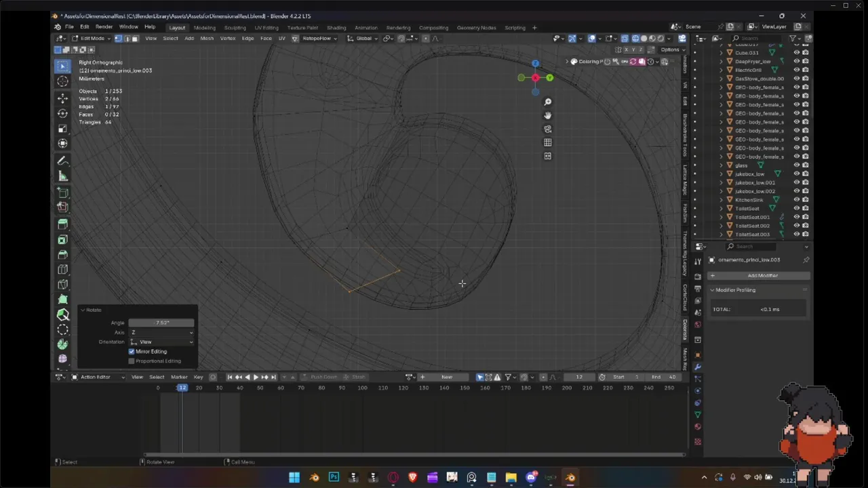Switch to the UV Editing workspace tab

pyautogui.click(x=267, y=28)
